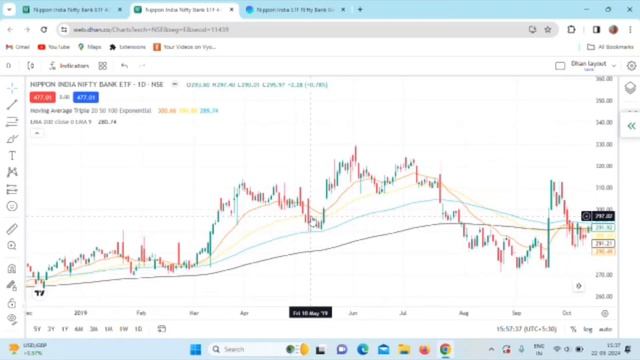
Task: Open the Chrome profile avatar
Action: pyautogui.click(x=613, y=29)
